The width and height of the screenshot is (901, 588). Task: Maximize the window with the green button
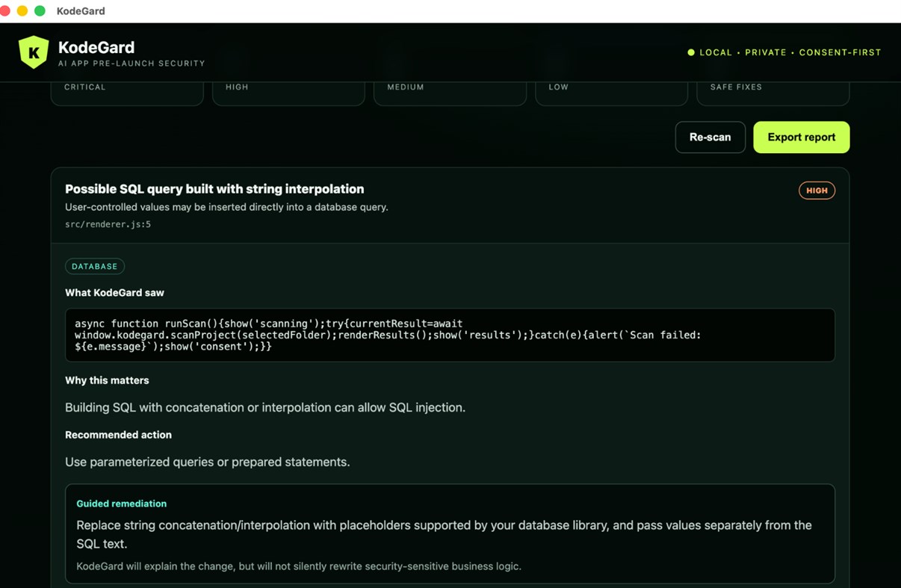40,11
